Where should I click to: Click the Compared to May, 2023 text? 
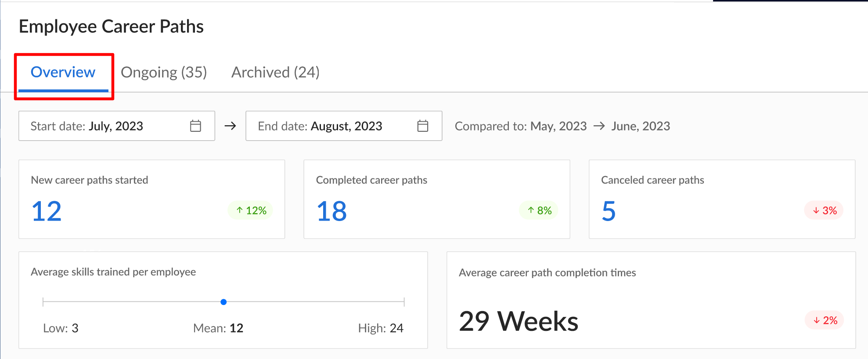521,126
